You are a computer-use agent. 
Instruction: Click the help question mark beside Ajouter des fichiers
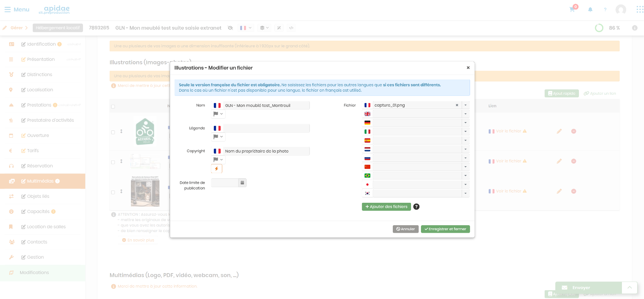(x=416, y=207)
